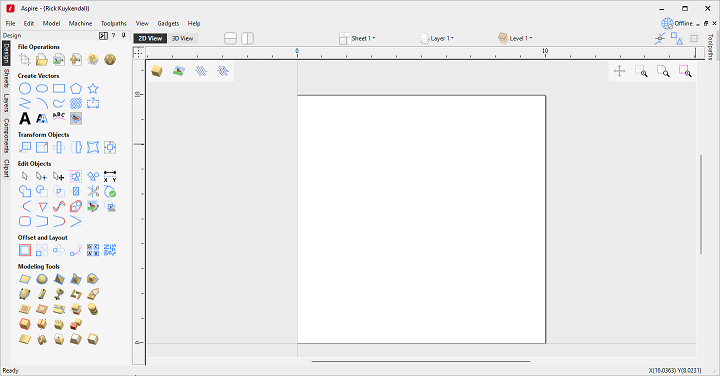Screen dimensions: 720x376
Task: Open Copy Along Vectors tool
Action: click(x=76, y=250)
